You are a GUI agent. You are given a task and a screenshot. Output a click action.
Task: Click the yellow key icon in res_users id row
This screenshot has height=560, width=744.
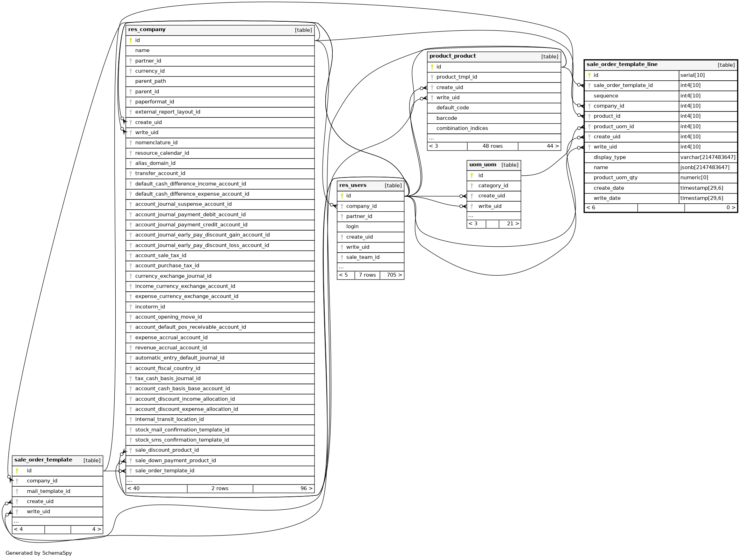point(342,196)
